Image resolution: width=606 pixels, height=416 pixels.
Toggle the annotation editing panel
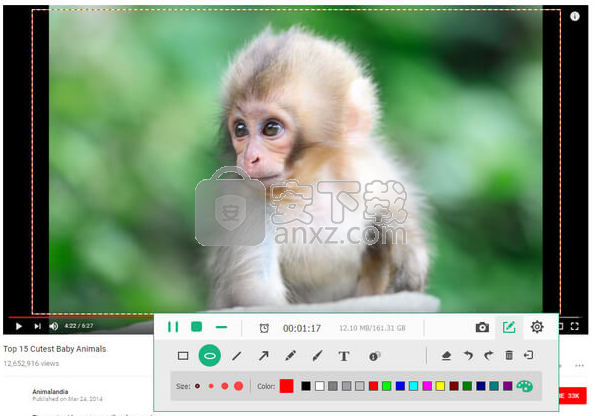(509, 327)
